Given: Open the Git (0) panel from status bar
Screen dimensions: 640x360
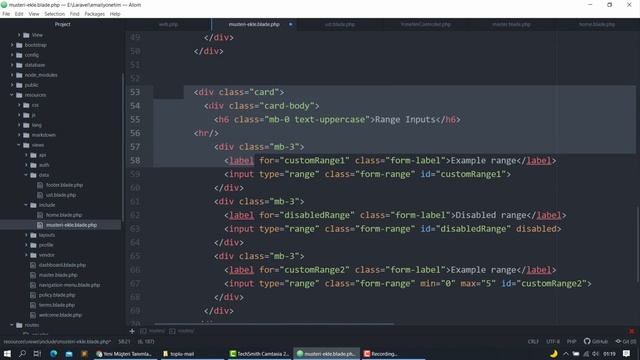Looking at the screenshot, I should pos(626,342).
